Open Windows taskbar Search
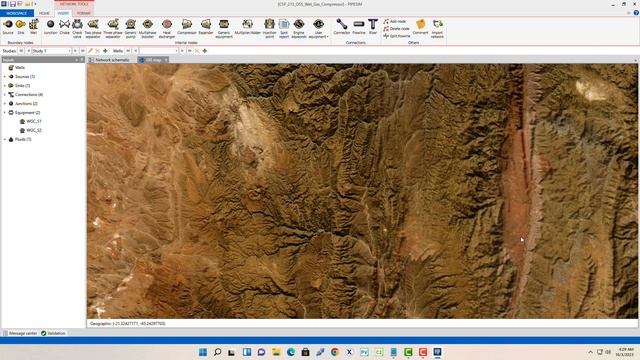 [x=217, y=352]
